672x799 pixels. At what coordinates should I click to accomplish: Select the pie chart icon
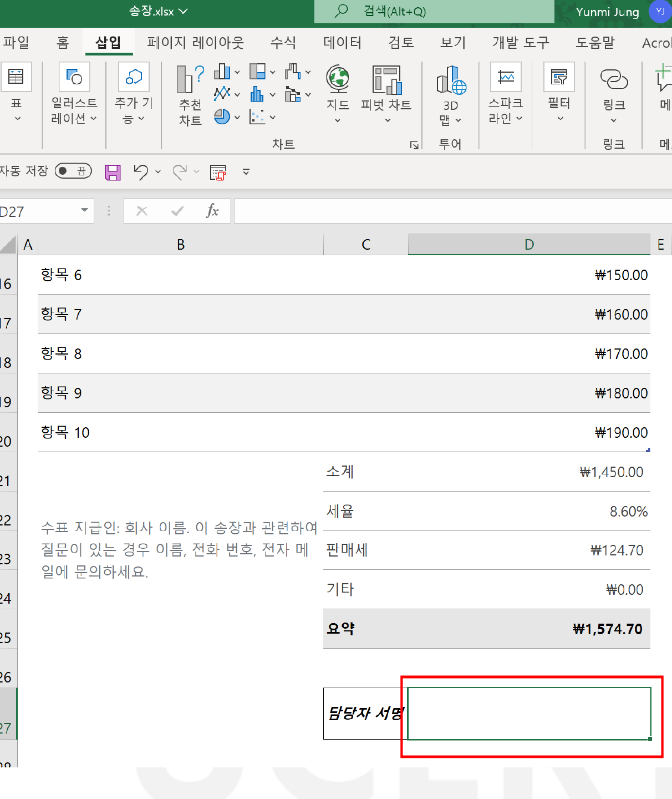click(x=222, y=117)
